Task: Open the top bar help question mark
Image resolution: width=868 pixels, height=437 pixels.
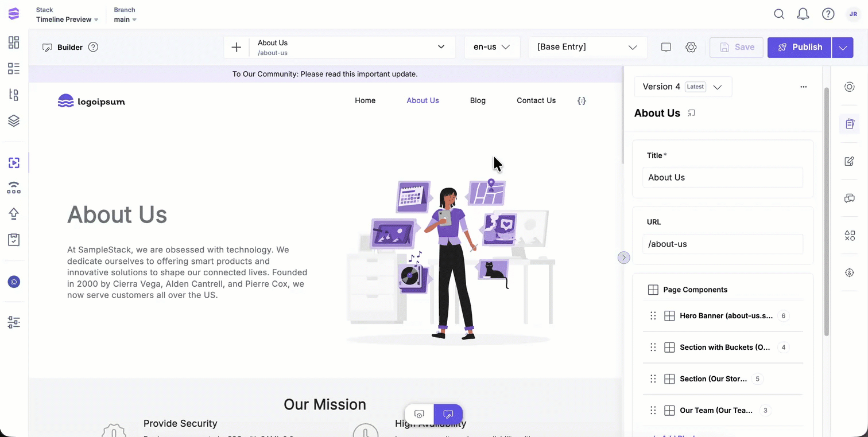Action: (828, 14)
